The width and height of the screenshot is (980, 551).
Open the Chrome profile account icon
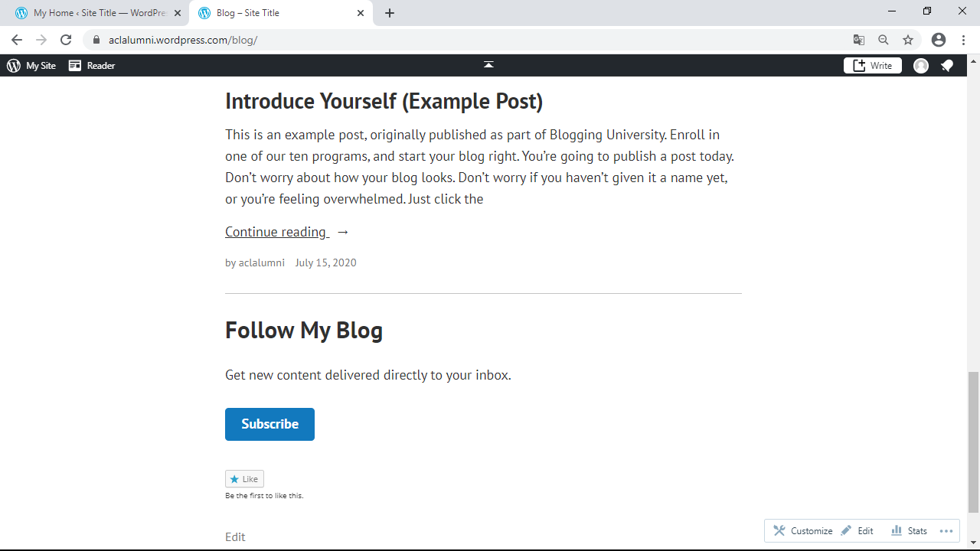[x=939, y=40]
